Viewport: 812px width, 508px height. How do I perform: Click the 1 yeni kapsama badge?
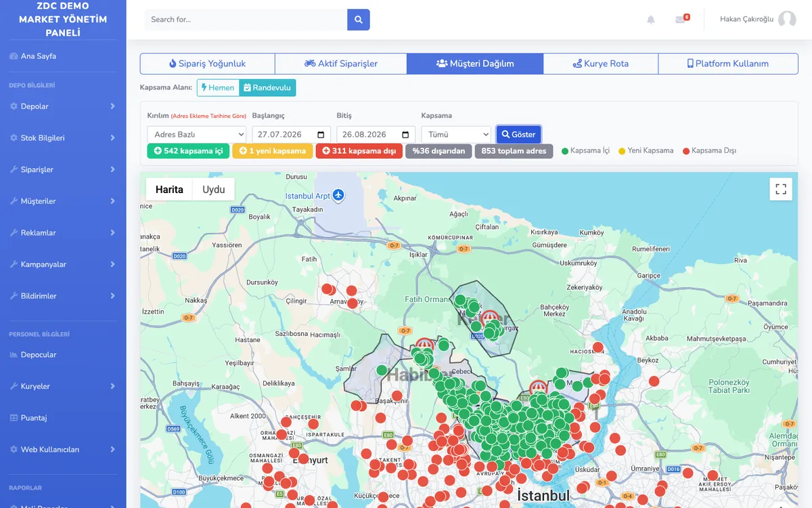coord(273,151)
